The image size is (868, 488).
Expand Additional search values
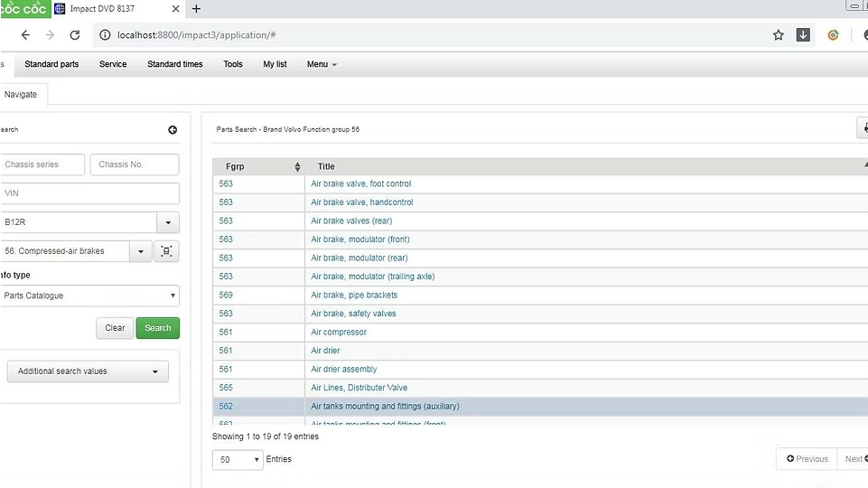point(88,371)
